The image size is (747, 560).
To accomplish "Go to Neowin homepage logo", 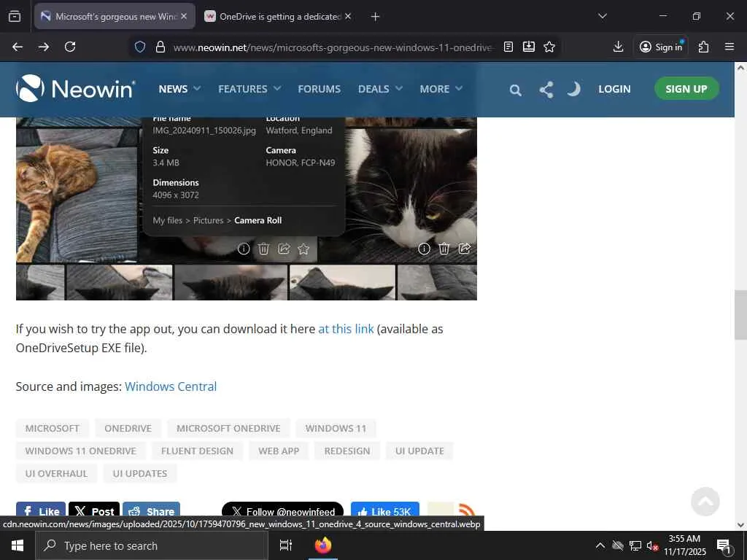I will (76, 88).
